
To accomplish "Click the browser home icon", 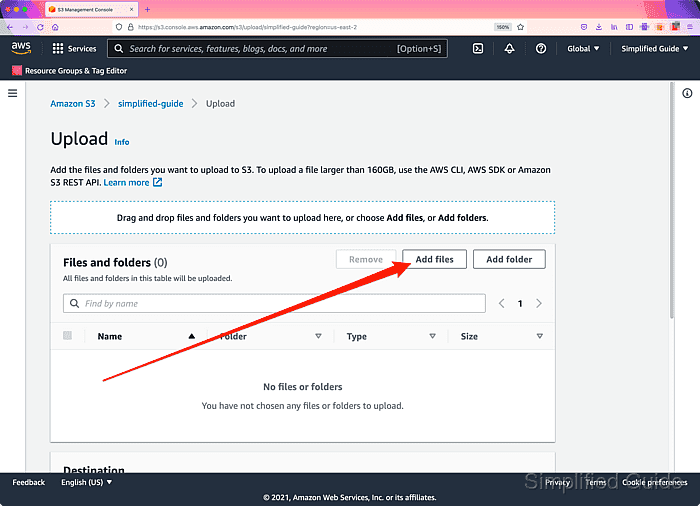I will click(55, 27).
